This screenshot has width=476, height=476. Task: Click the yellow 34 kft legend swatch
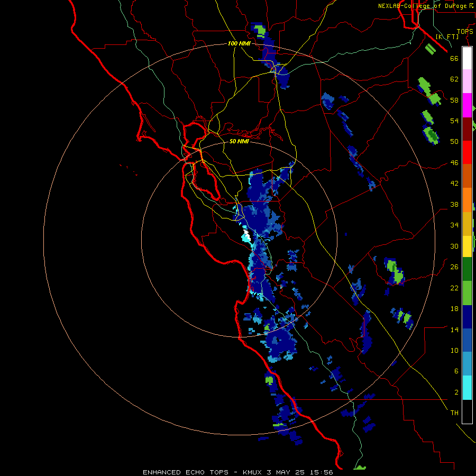pos(467,246)
